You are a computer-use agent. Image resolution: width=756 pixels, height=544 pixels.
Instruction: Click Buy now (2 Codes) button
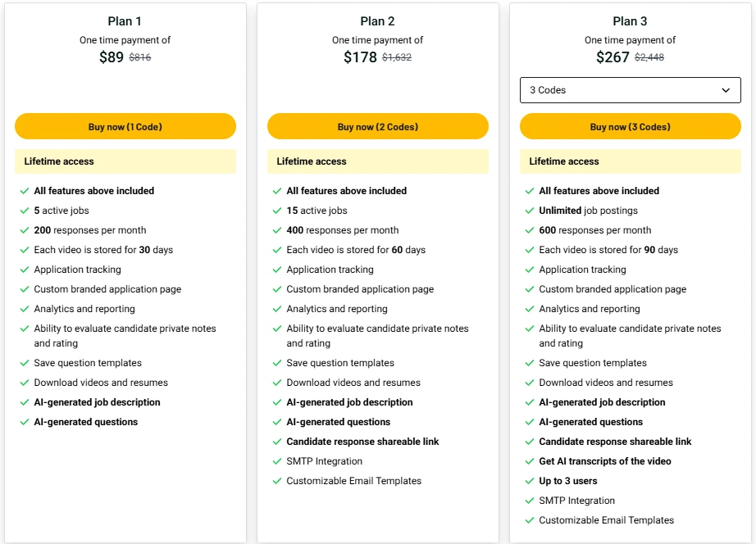[377, 127]
